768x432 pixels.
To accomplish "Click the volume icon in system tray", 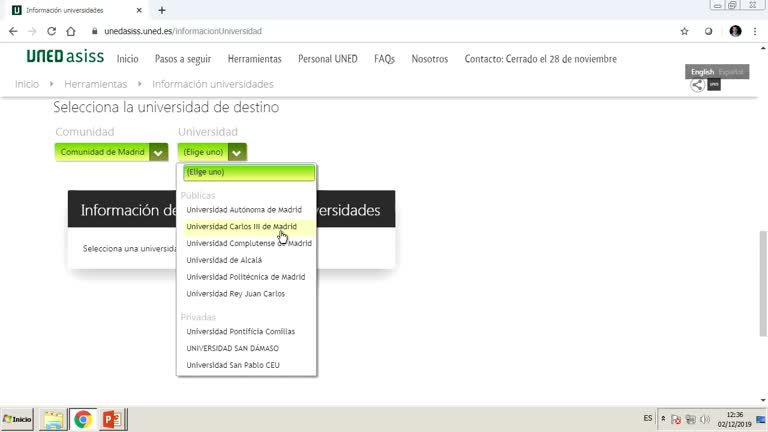I will pyautogui.click(x=705, y=419).
